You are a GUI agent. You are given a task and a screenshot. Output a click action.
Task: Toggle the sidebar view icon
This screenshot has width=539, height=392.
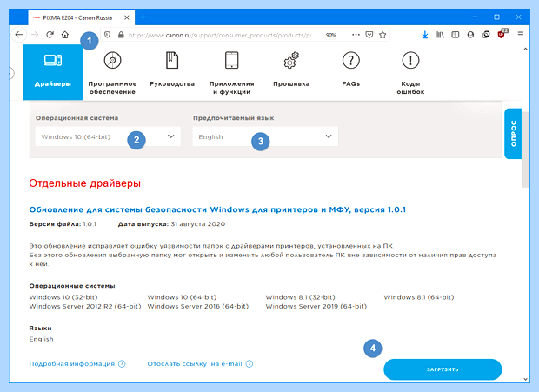(456, 35)
